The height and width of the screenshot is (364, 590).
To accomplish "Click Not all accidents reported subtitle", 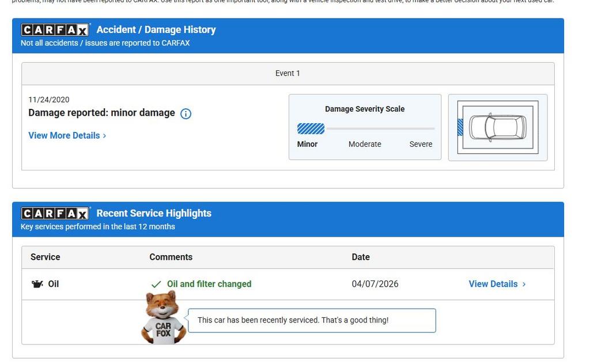I will [105, 43].
